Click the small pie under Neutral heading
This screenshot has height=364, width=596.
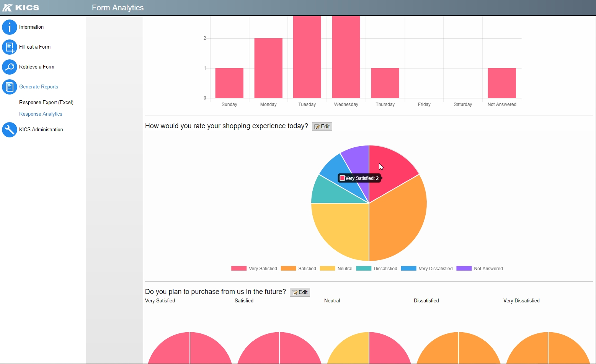(x=369, y=348)
